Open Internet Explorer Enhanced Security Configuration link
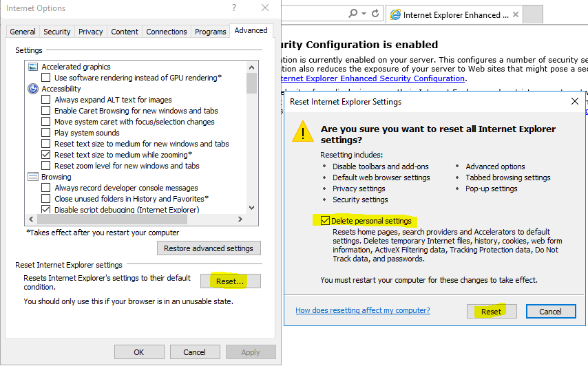This screenshot has height=366, width=588. coord(372,78)
